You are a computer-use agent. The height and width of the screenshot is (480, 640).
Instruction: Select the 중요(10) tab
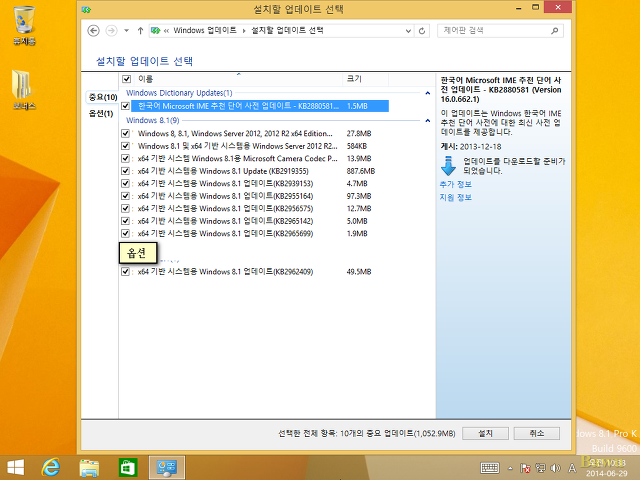coord(103,97)
